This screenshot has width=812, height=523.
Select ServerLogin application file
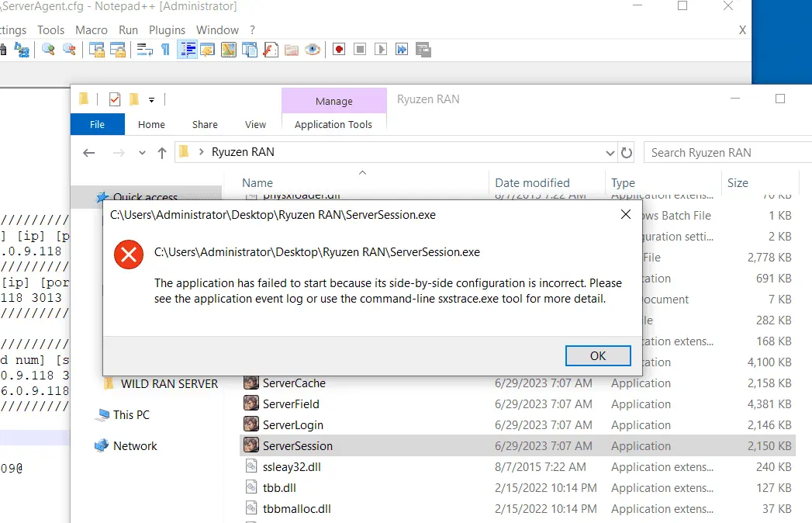(517, 425)
